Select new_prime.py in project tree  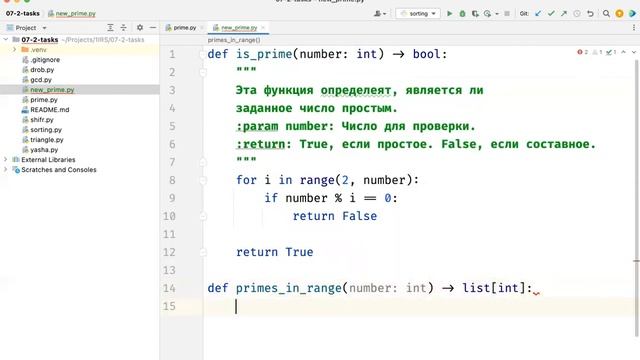click(52, 90)
